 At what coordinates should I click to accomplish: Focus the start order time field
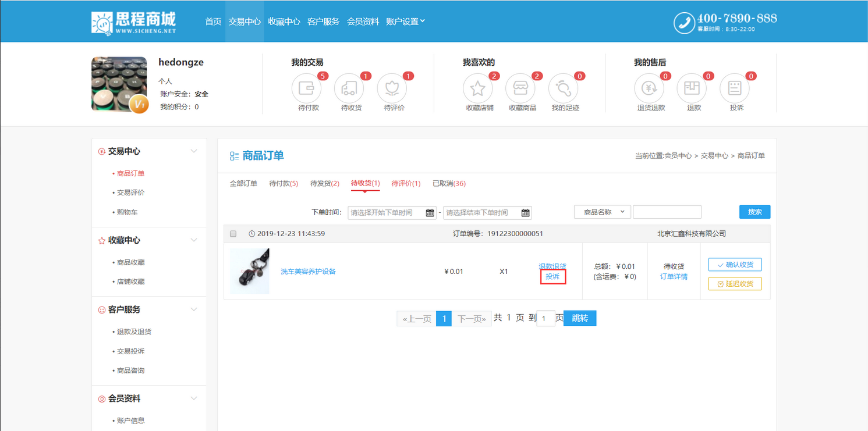point(392,213)
